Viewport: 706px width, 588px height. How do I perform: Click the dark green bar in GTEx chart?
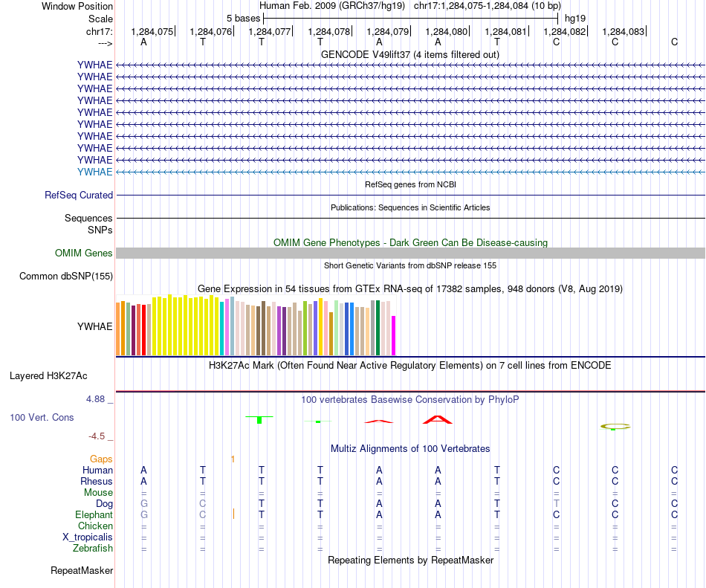pyautogui.click(x=378, y=328)
